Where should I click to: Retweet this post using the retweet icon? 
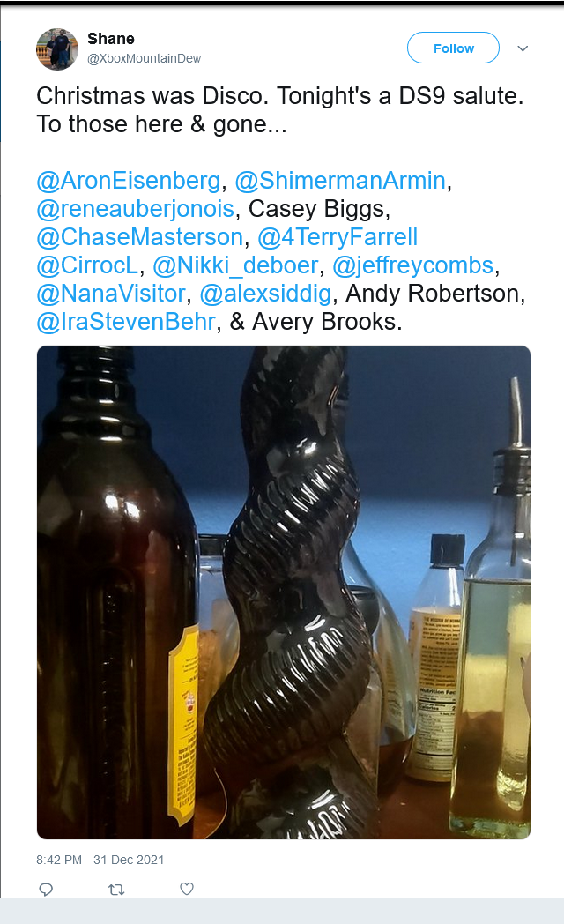click(116, 889)
